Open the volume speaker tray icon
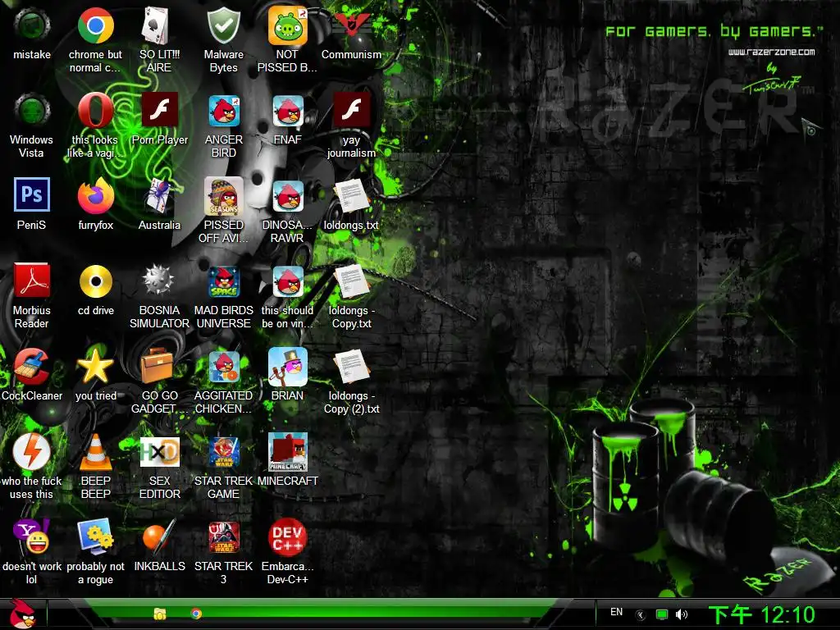The width and height of the screenshot is (840, 630). pos(682,614)
